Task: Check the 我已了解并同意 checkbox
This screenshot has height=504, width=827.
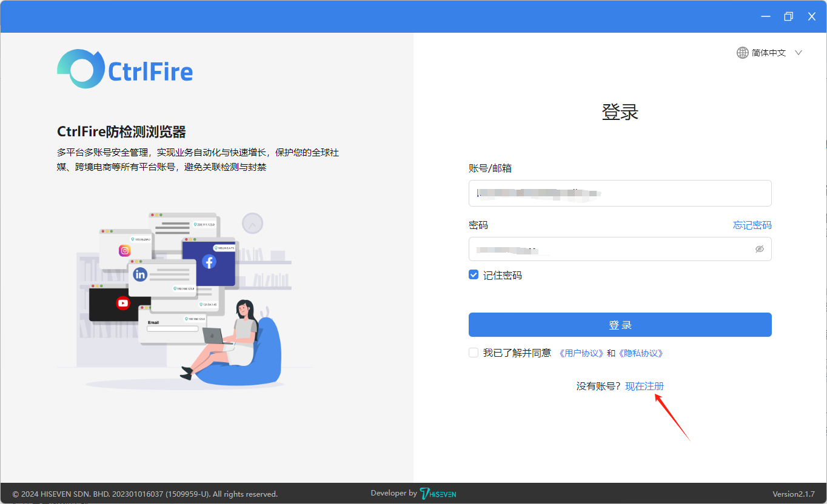Action: (474, 353)
